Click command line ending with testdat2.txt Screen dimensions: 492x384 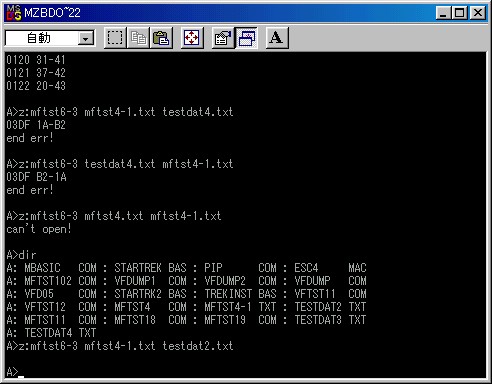click(120, 346)
